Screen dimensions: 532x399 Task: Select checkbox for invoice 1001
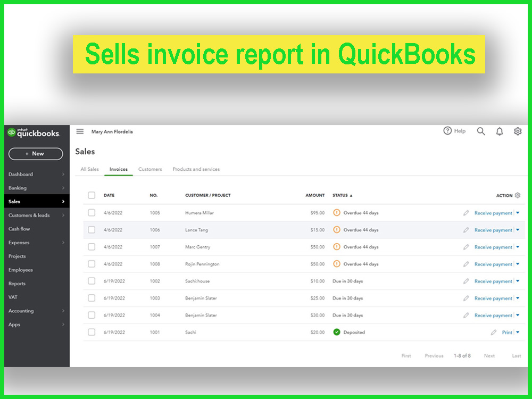coord(92,332)
